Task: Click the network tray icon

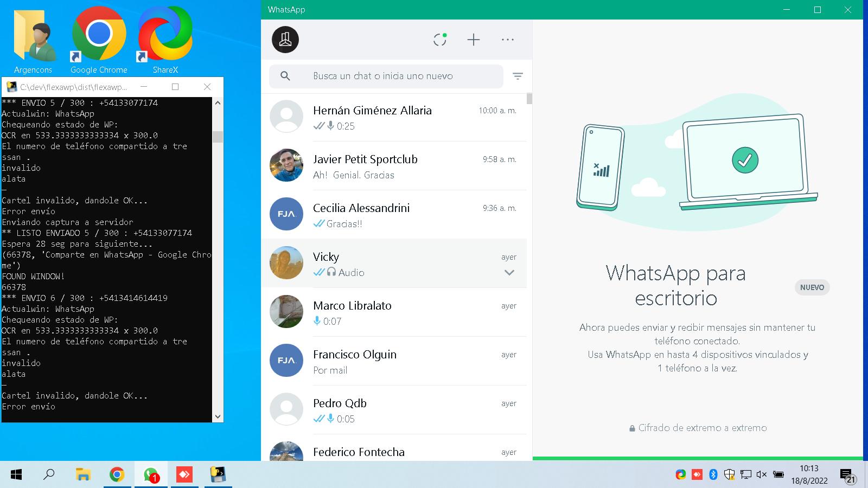Action: pos(746,475)
